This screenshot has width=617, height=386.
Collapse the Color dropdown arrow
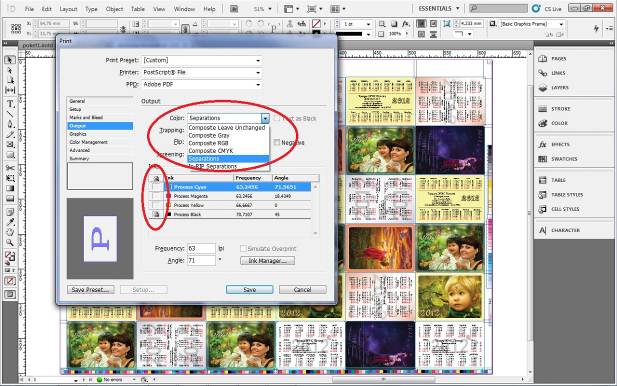click(265, 118)
